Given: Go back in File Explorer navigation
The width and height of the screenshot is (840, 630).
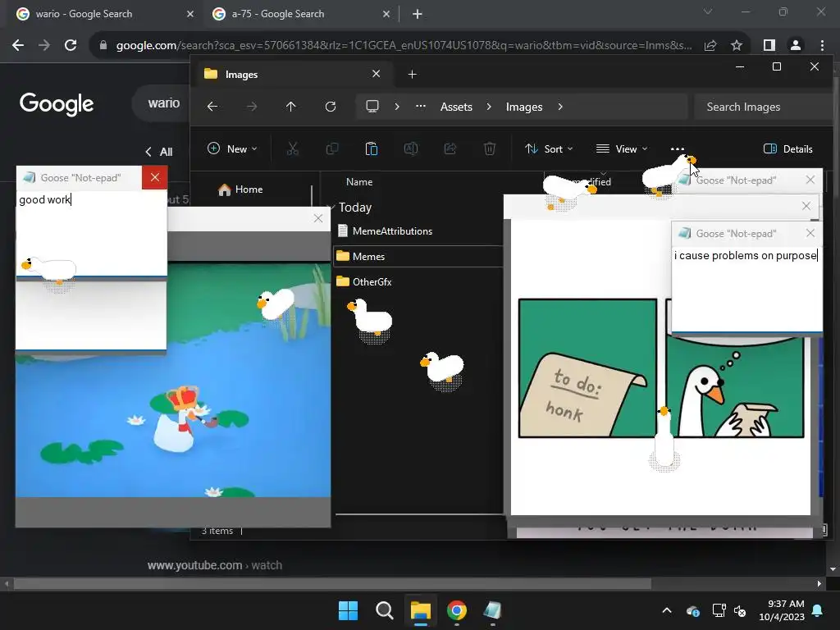Looking at the screenshot, I should coord(212,107).
